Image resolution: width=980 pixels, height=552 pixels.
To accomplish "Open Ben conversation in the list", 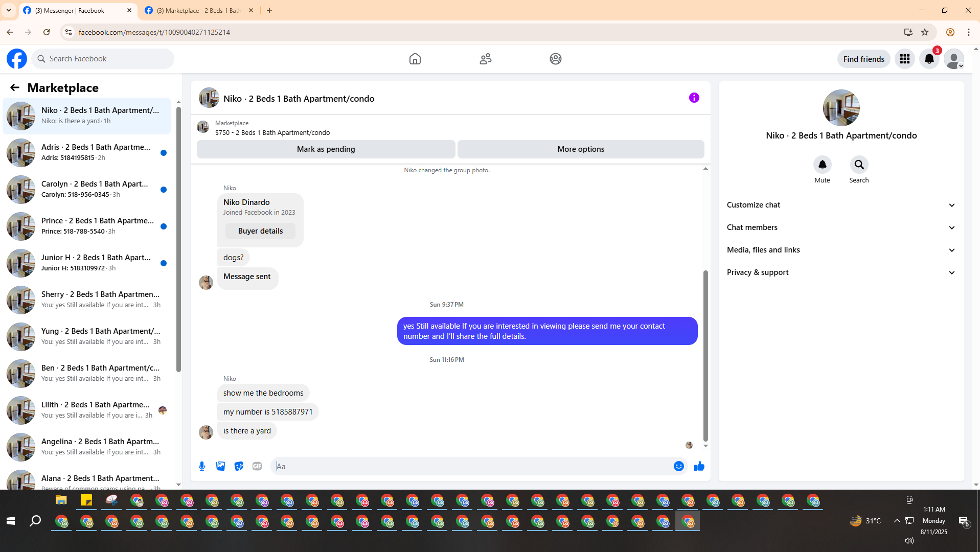I will tap(87, 373).
